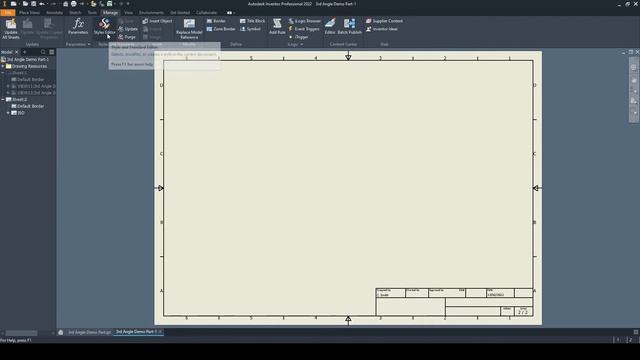Click the Update styles button
The width and height of the screenshot is (640, 360).
point(128,29)
